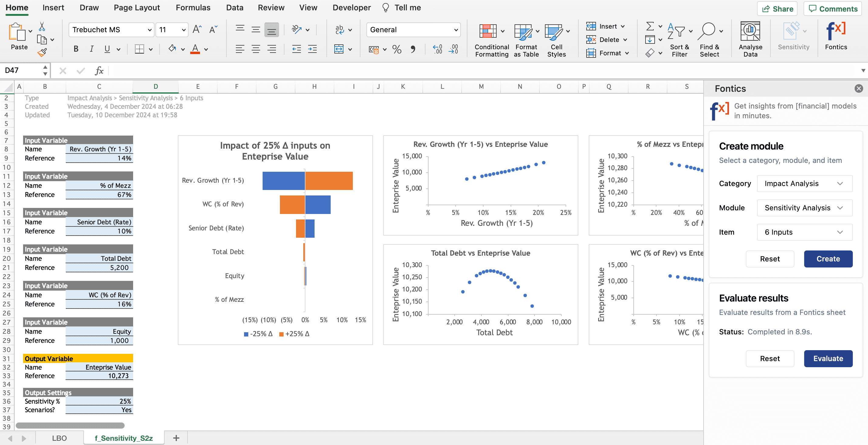Screen dimensions: 868x445
Task: Click the Format Painter brush icon
Action: pos(42,53)
